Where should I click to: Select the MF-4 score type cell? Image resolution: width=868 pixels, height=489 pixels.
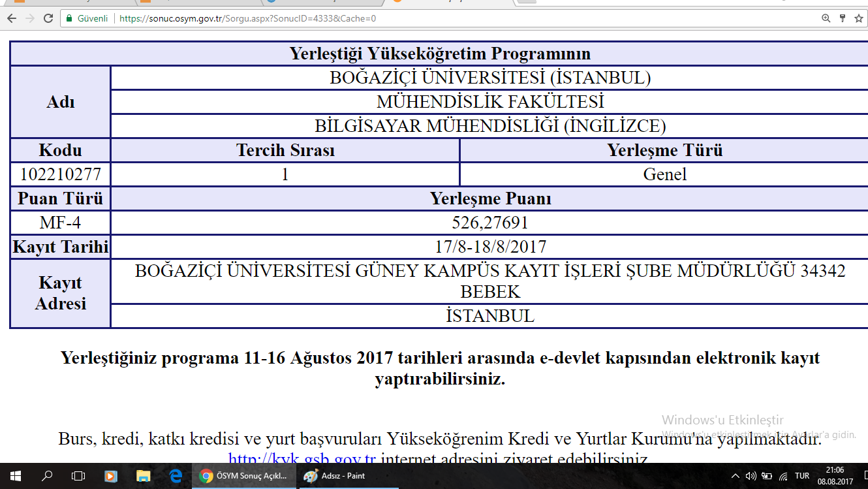[61, 223]
